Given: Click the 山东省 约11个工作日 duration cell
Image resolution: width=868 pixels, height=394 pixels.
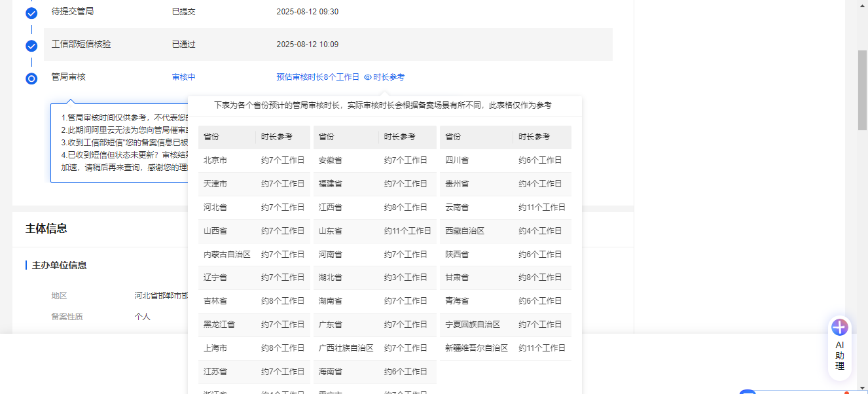Looking at the screenshot, I should (407, 231).
